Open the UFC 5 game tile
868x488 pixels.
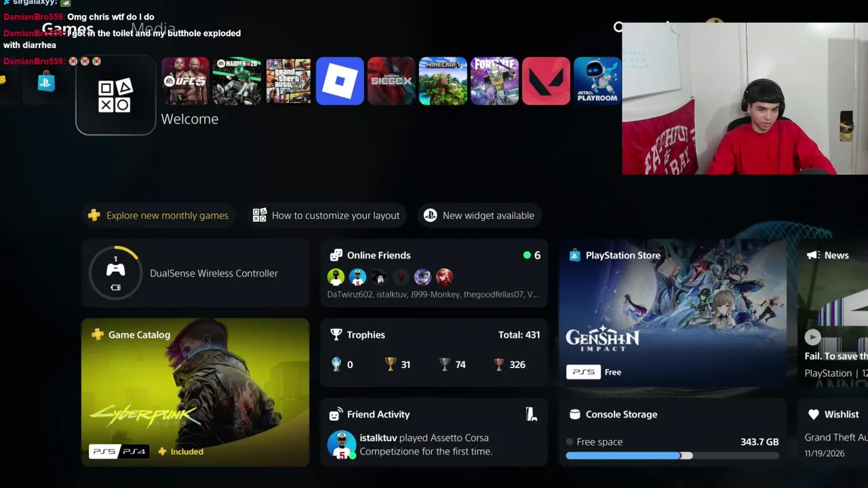tap(185, 81)
